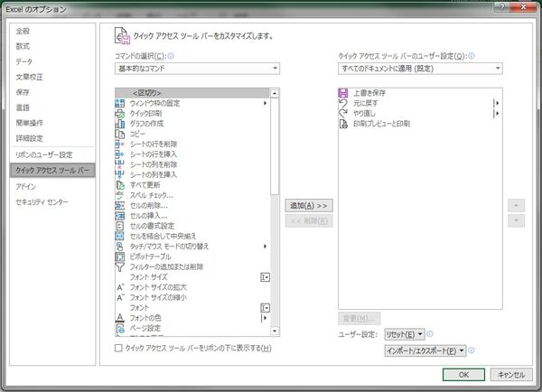Select the クイック印刷 command icon

(120, 113)
